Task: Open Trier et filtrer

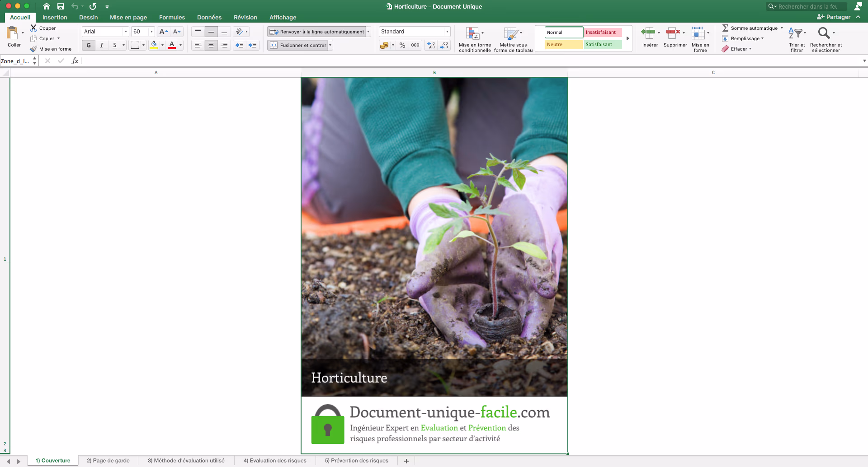Action: tap(797, 39)
